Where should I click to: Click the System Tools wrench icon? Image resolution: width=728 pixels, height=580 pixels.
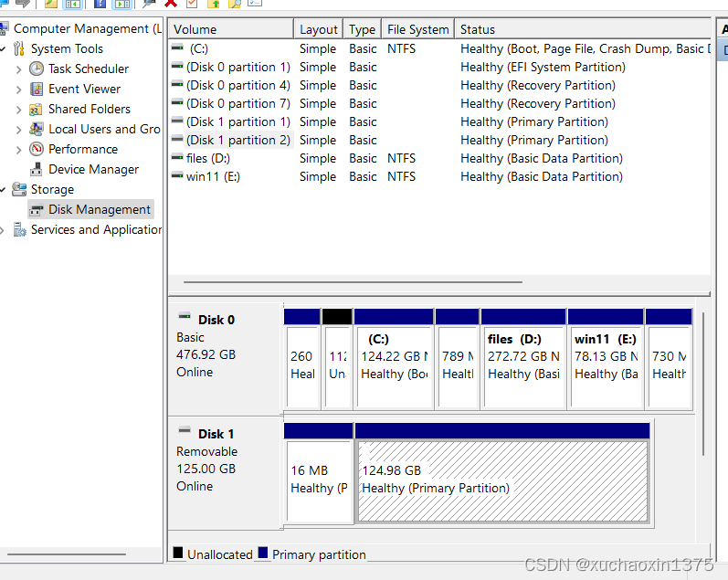19,48
